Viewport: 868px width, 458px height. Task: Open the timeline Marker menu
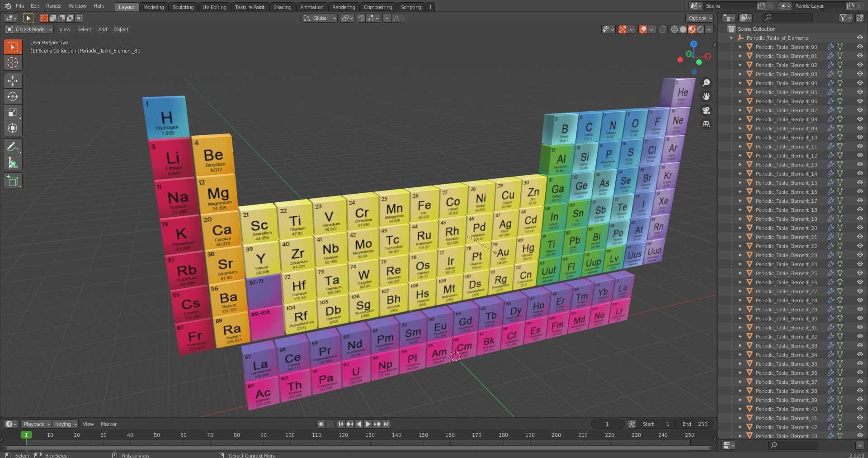tap(108, 424)
